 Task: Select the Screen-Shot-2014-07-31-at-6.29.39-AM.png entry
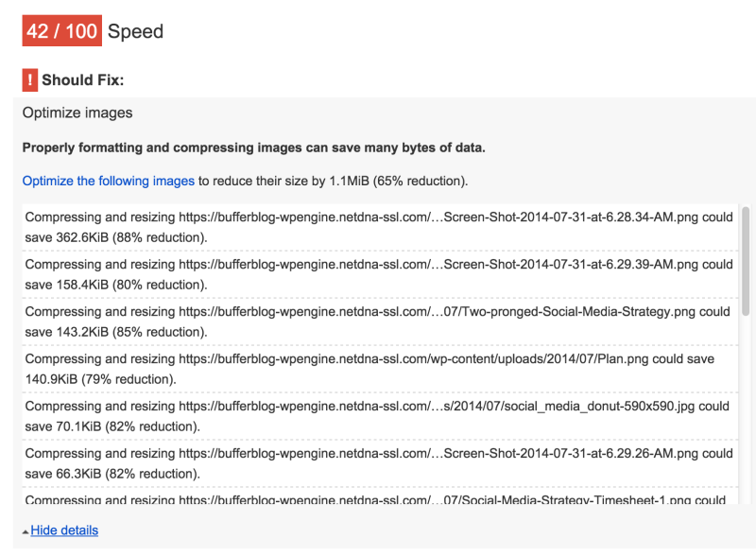[378, 274]
